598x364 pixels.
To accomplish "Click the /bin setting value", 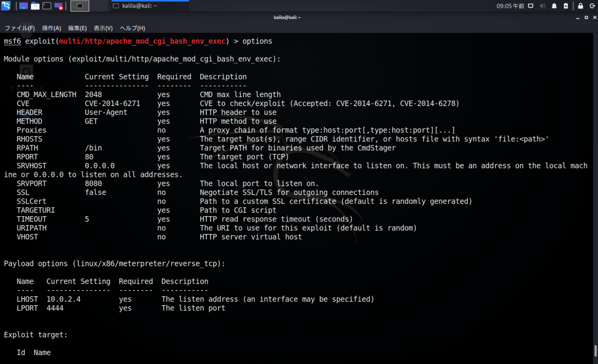I will 93,148.
